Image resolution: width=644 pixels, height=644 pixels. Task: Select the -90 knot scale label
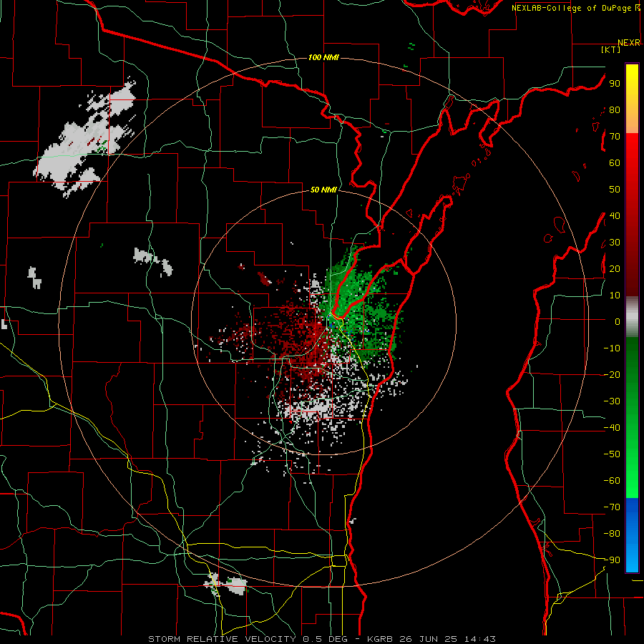tap(612, 560)
